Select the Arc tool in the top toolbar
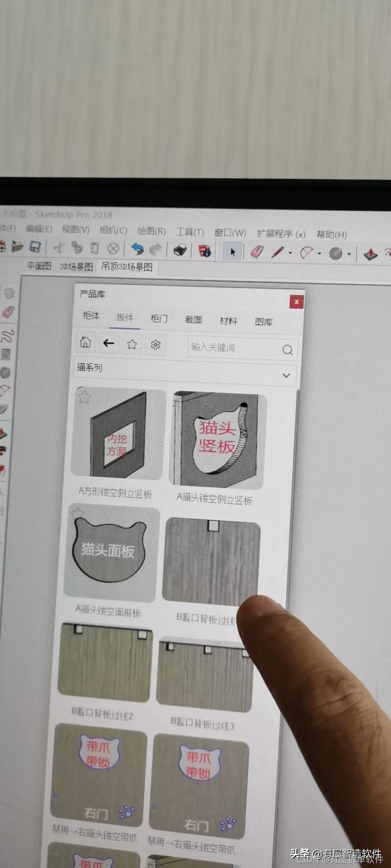Screen dimensions: 391x868 coord(306,253)
